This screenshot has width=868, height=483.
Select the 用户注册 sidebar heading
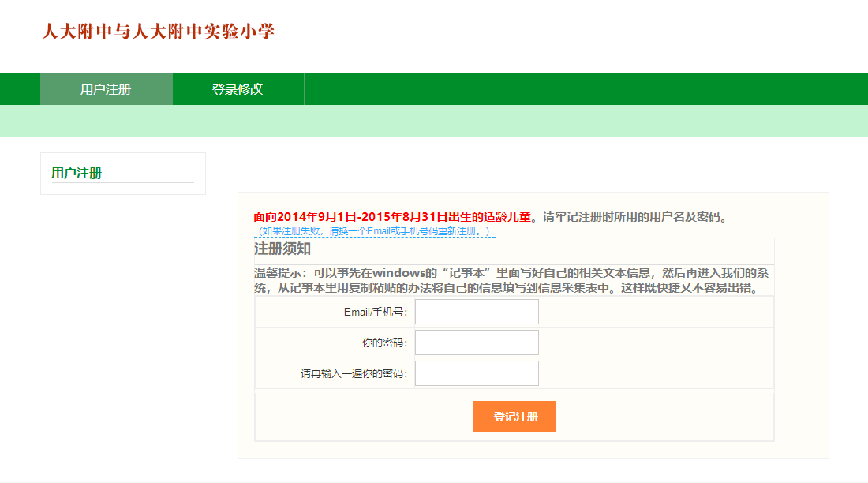[x=77, y=173]
